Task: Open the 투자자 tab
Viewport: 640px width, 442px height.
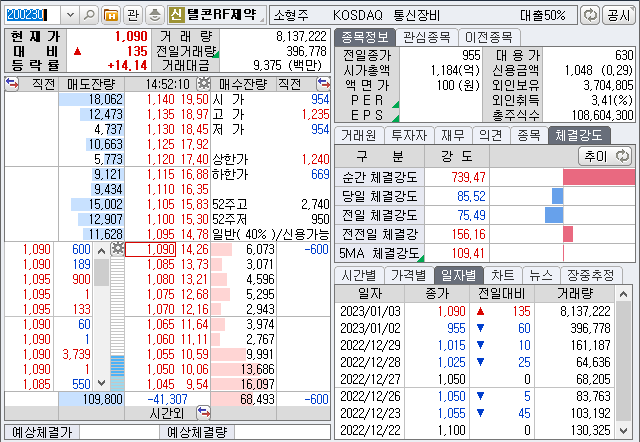Action: pos(409,135)
